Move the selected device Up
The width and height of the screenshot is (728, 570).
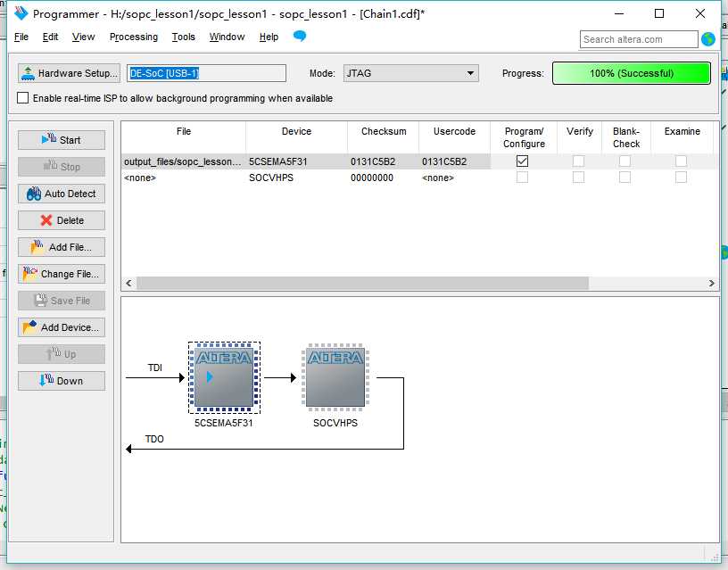(62, 354)
